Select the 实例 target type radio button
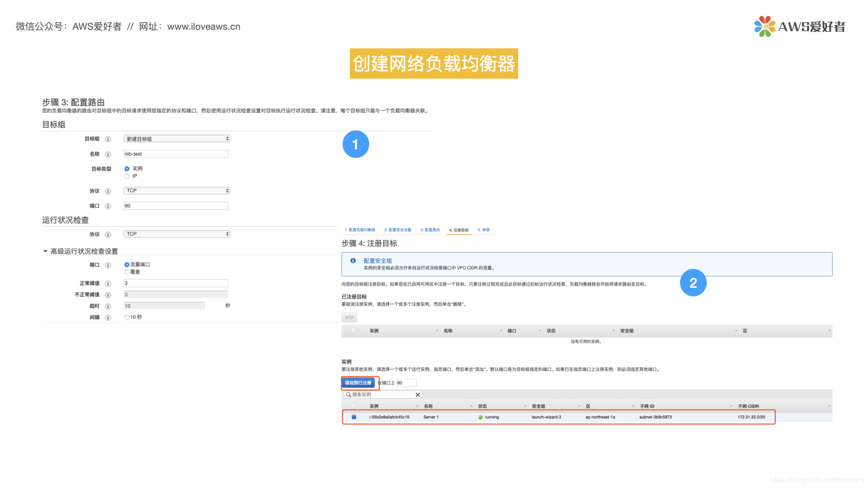 click(127, 169)
